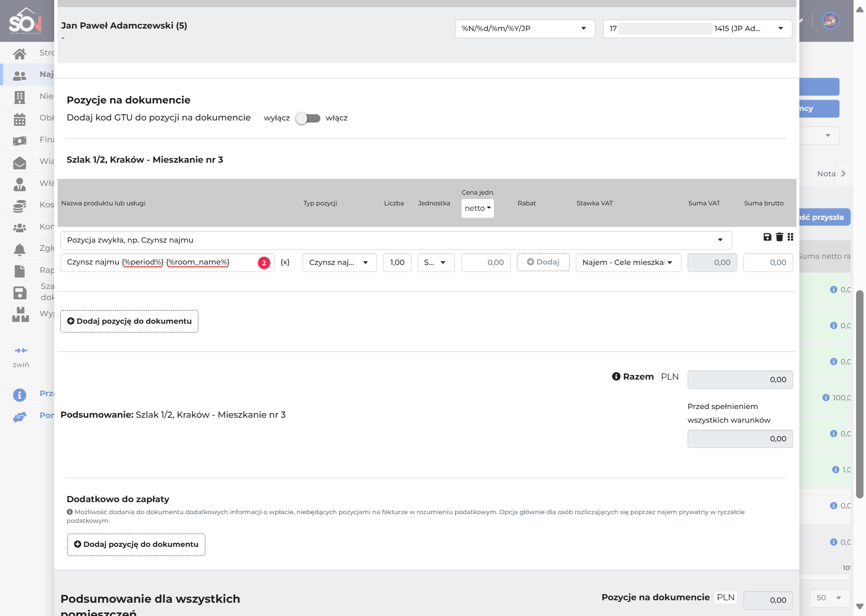Click the unit price field showing 0,00

(x=486, y=262)
